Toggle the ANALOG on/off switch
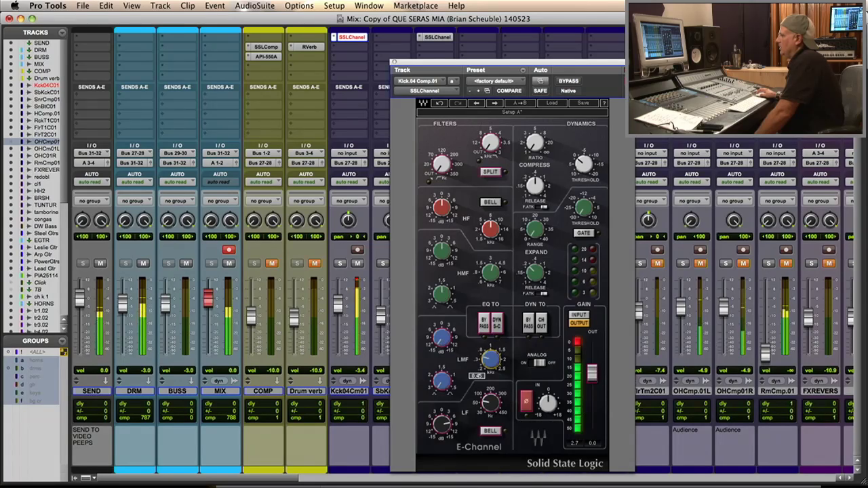Image resolution: width=868 pixels, height=488 pixels. 538,363
